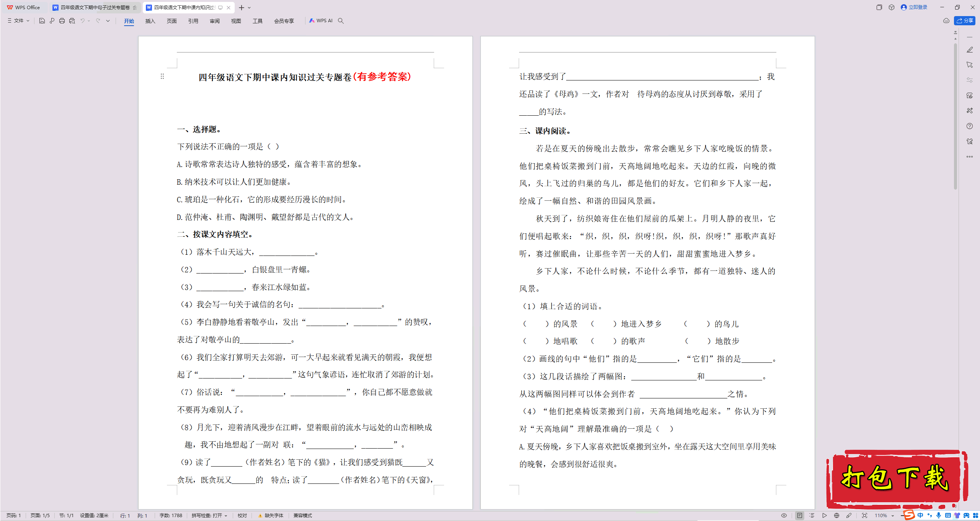Viewport: 980px width, 521px height.
Task: Select the 审阅 ribbon tab
Action: [215, 21]
